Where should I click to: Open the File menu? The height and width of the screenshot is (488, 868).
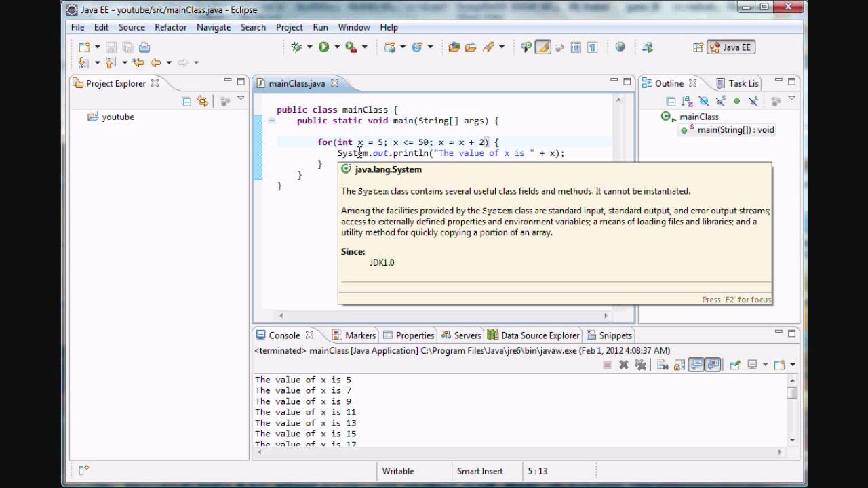click(x=78, y=27)
